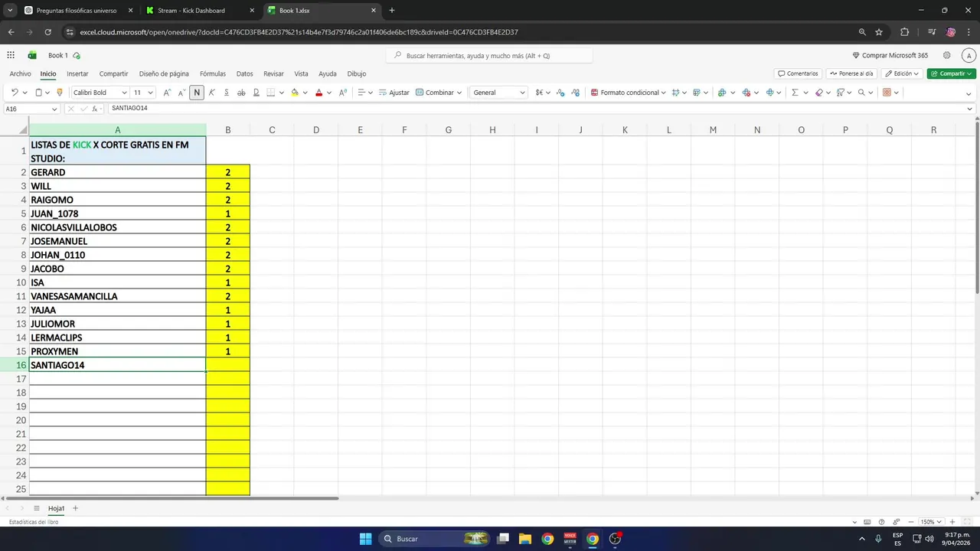Click the Paste clipboard icon

(x=38, y=93)
